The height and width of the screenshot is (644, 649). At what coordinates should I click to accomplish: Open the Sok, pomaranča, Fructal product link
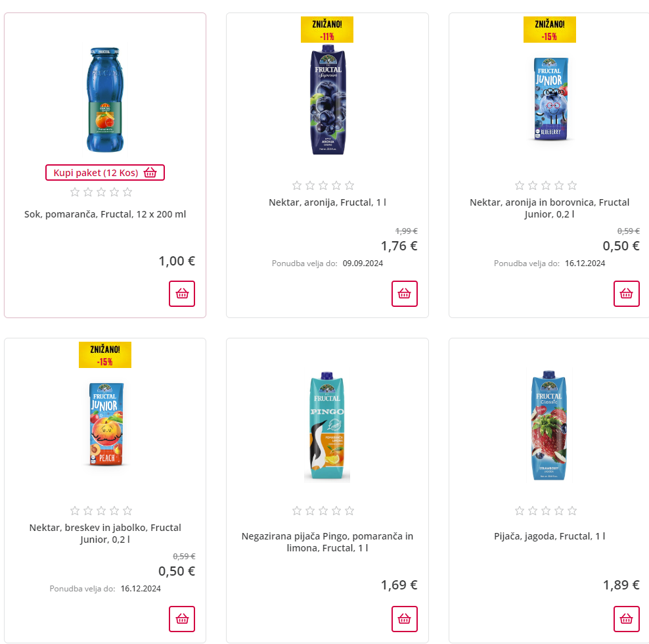(x=105, y=214)
